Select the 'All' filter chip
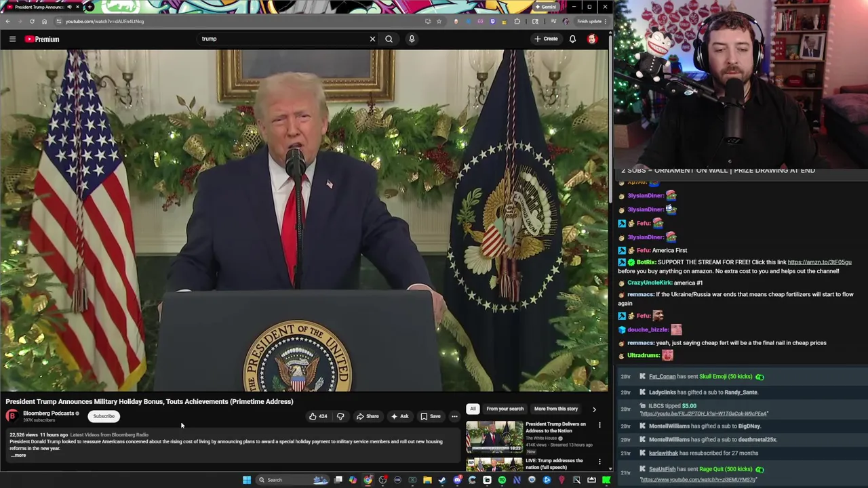Screen dimensions: 868x488 pyautogui.click(x=473, y=409)
